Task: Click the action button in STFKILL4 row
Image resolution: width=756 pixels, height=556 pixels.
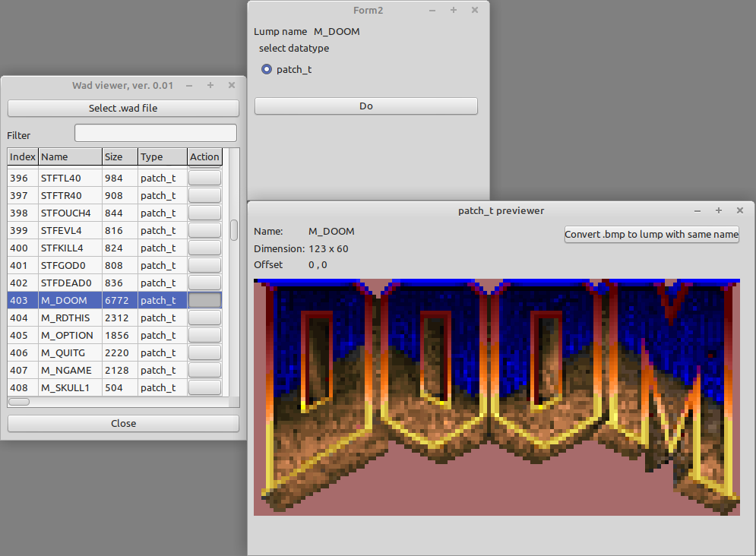Action: coord(204,248)
